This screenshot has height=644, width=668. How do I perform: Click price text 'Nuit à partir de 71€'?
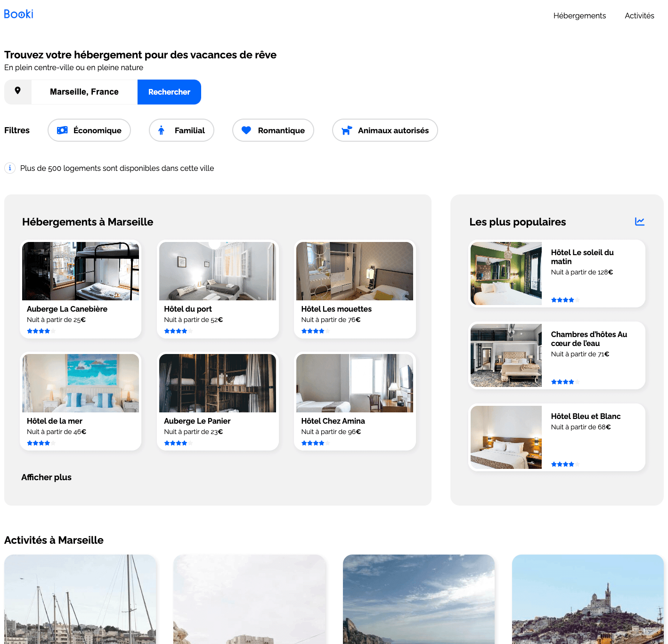pos(580,354)
